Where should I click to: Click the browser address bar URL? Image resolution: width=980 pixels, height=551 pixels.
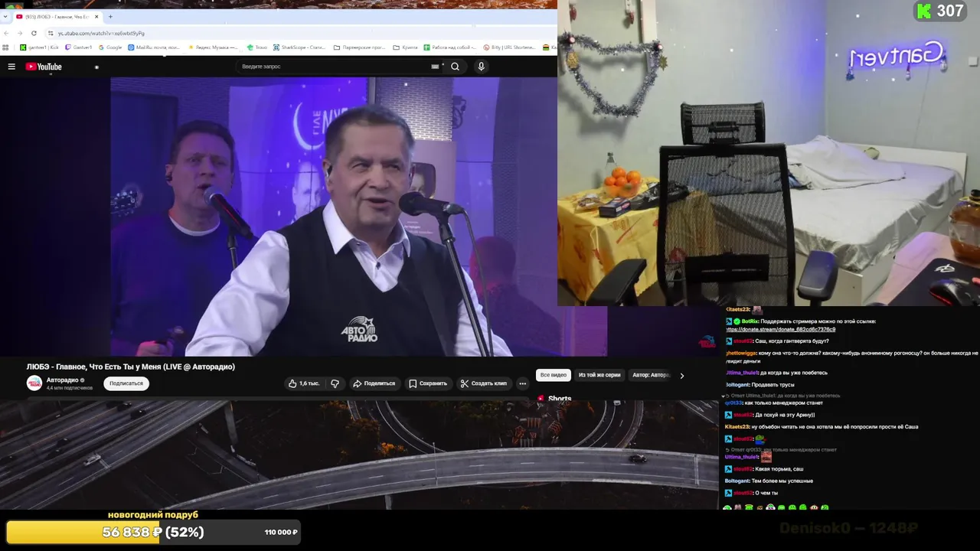[x=101, y=33]
